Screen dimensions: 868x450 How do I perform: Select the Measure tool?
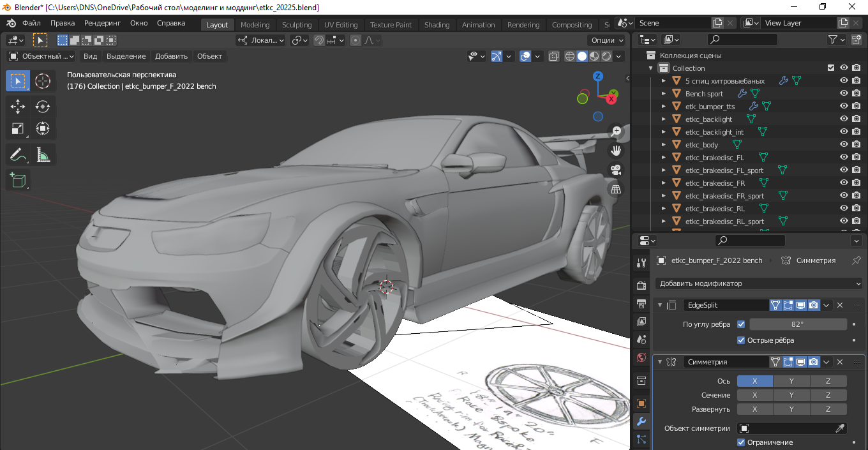43,155
